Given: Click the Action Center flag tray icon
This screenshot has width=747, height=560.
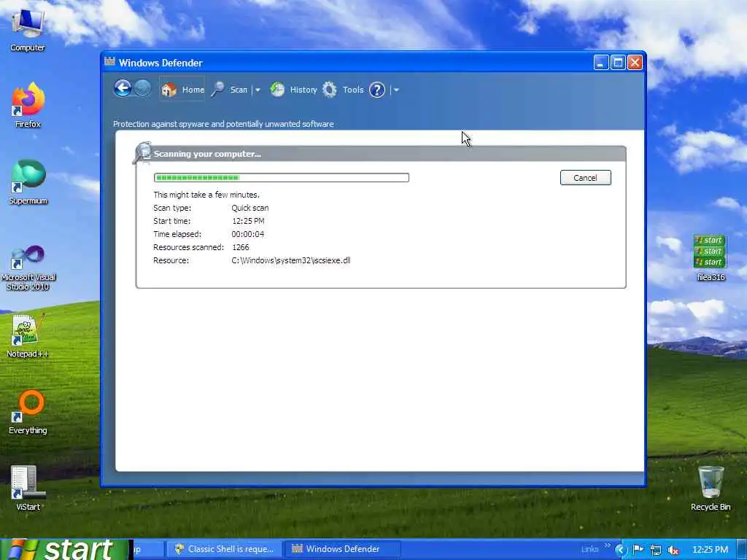Looking at the screenshot, I should pos(638,550).
